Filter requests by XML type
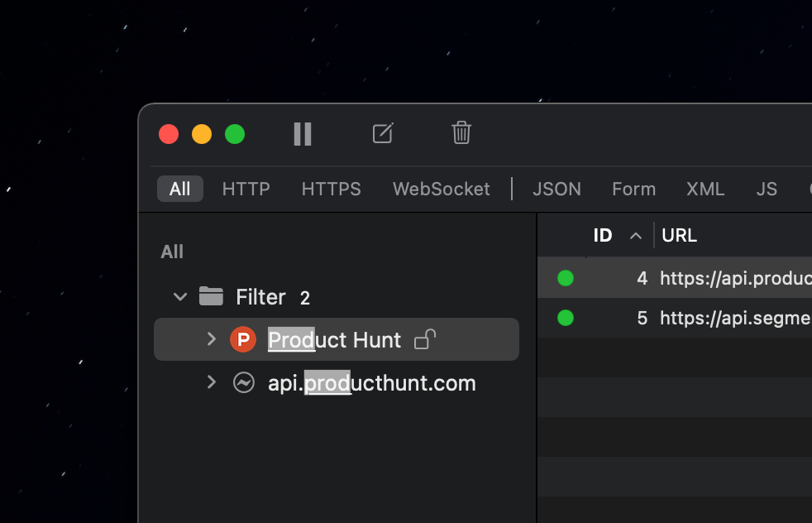 pos(705,189)
